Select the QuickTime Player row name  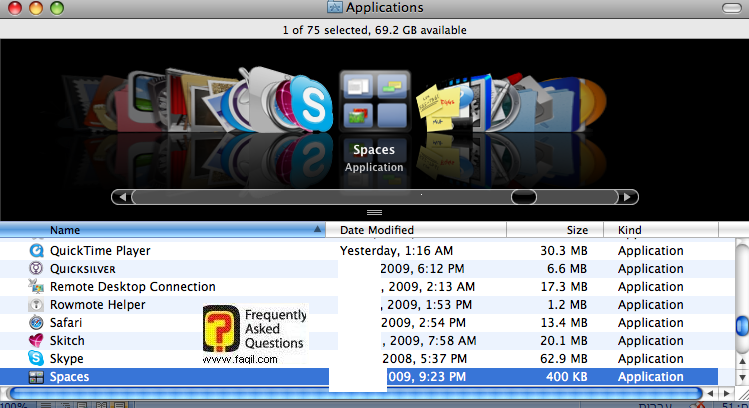coord(100,250)
